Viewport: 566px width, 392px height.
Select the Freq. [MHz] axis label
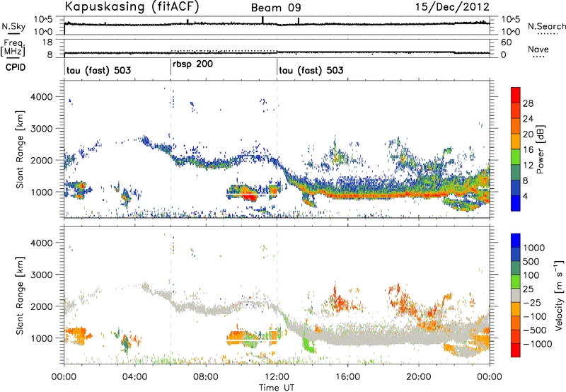click(13, 48)
